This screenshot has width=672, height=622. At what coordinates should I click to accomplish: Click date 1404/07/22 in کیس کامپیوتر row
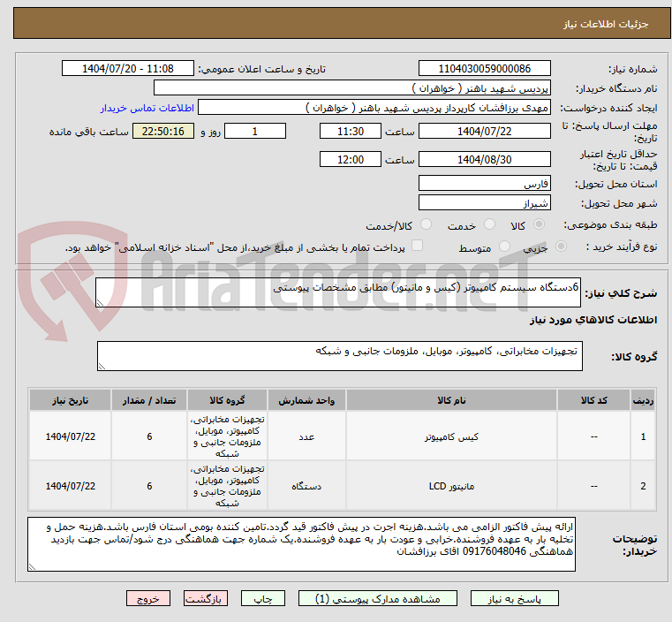click(71, 436)
